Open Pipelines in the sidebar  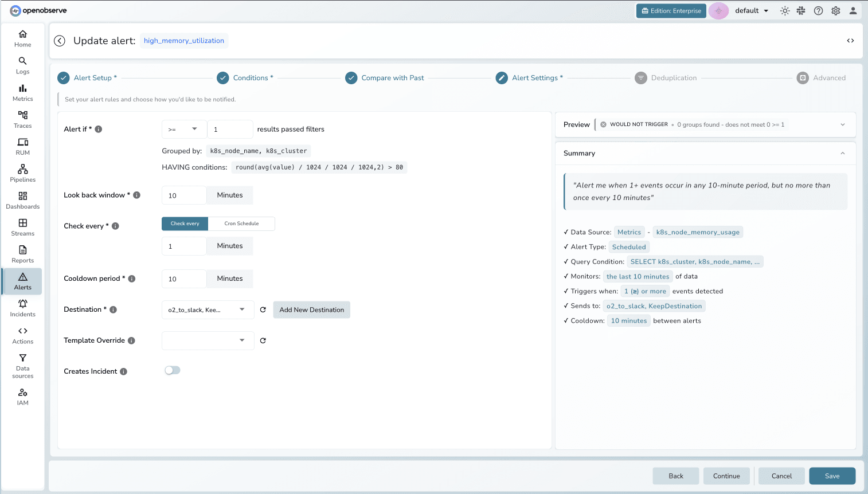click(22, 173)
